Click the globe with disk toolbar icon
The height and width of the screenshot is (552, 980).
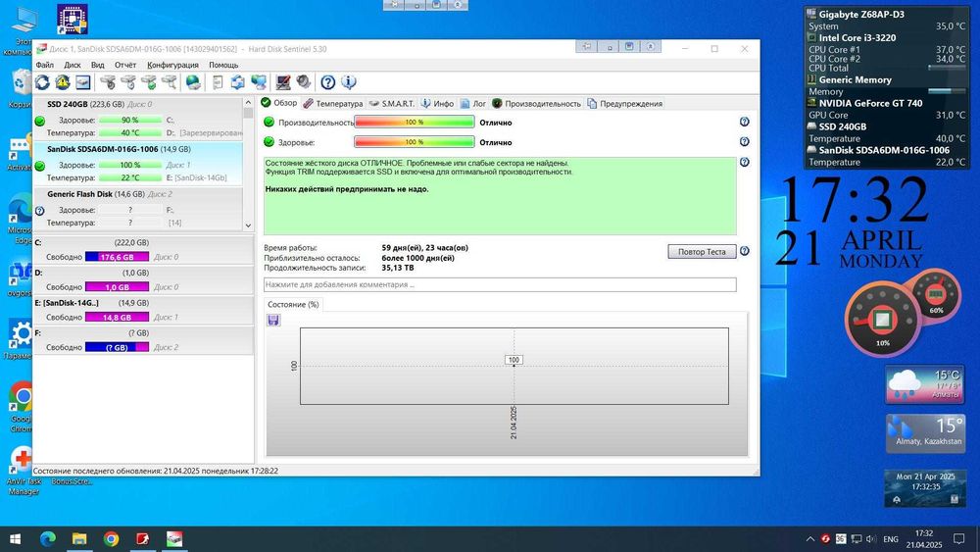click(x=194, y=82)
